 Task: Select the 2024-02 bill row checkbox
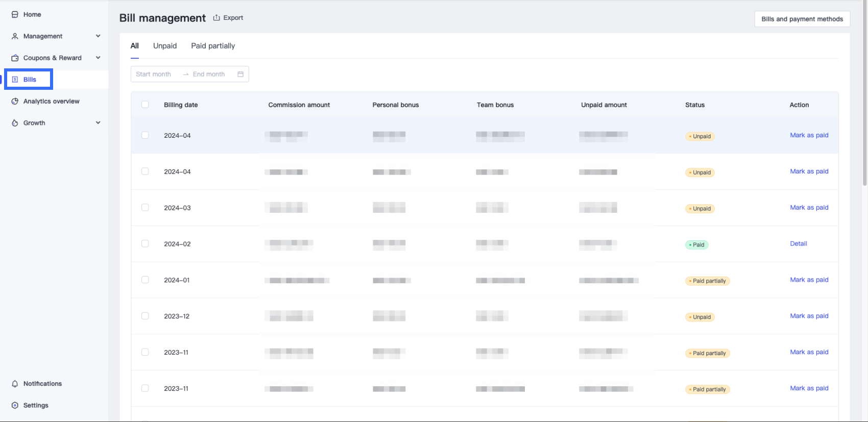(x=145, y=244)
